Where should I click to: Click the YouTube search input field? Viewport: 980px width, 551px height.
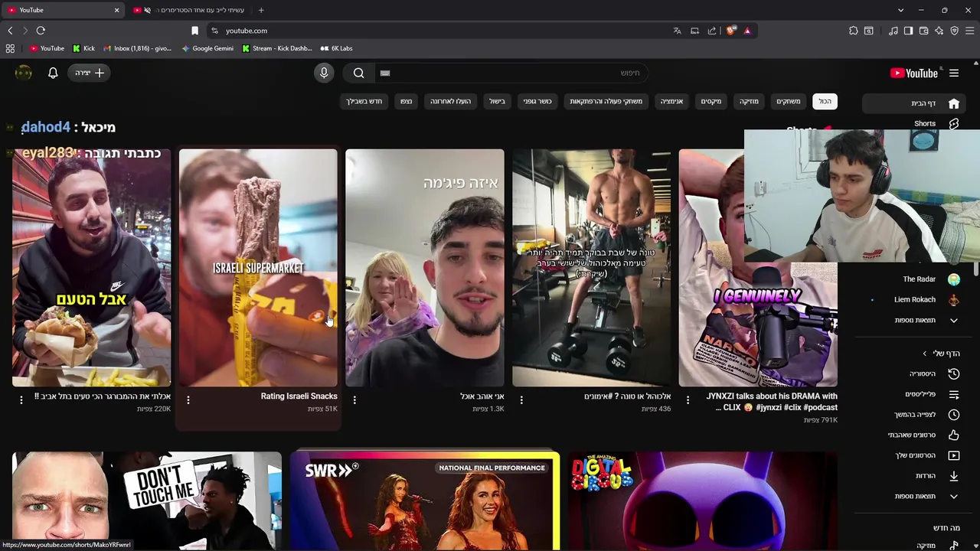[x=511, y=73]
